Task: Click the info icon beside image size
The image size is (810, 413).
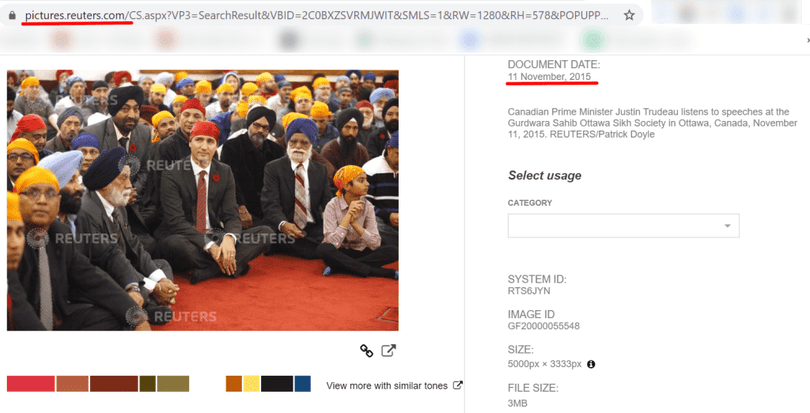Action: pos(591,364)
